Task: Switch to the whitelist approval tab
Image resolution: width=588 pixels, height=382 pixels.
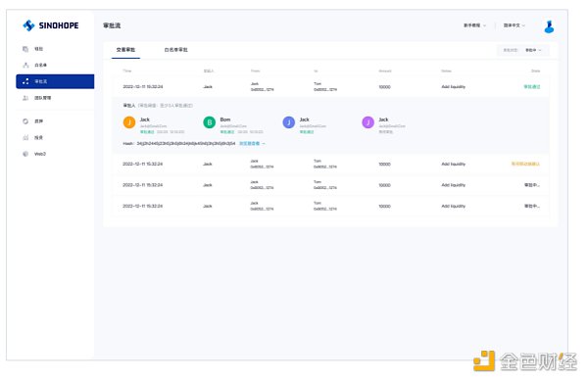Action: click(175, 50)
